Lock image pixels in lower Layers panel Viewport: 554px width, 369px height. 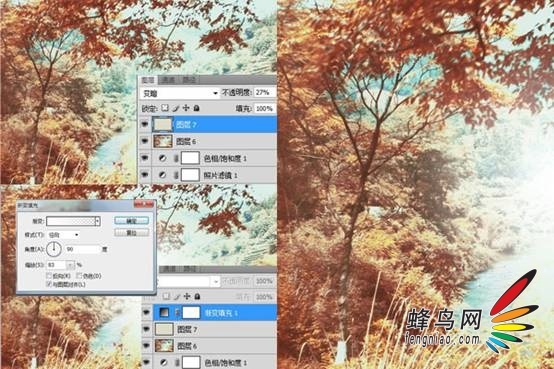point(176,296)
